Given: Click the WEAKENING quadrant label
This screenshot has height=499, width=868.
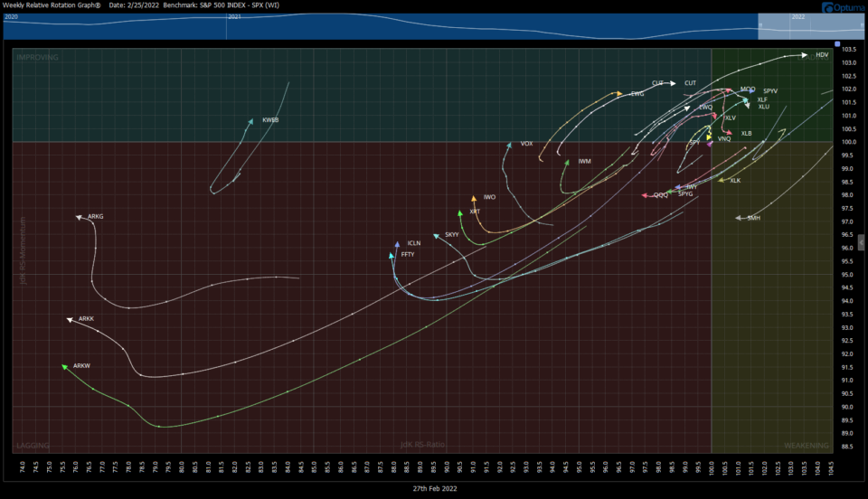Looking at the screenshot, I should coord(806,446).
